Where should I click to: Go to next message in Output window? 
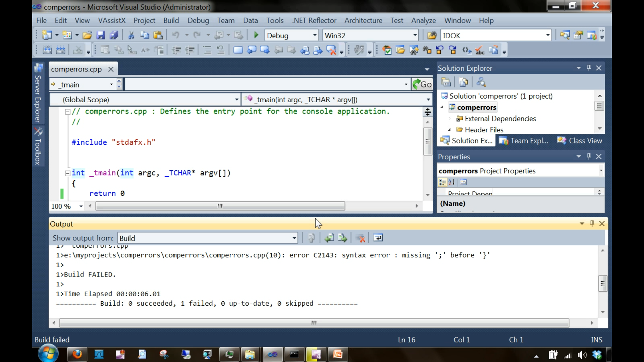pyautogui.click(x=342, y=238)
